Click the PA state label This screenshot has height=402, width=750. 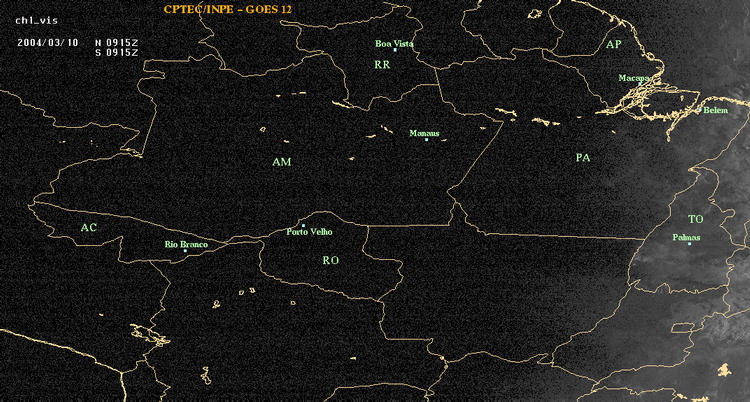583,158
